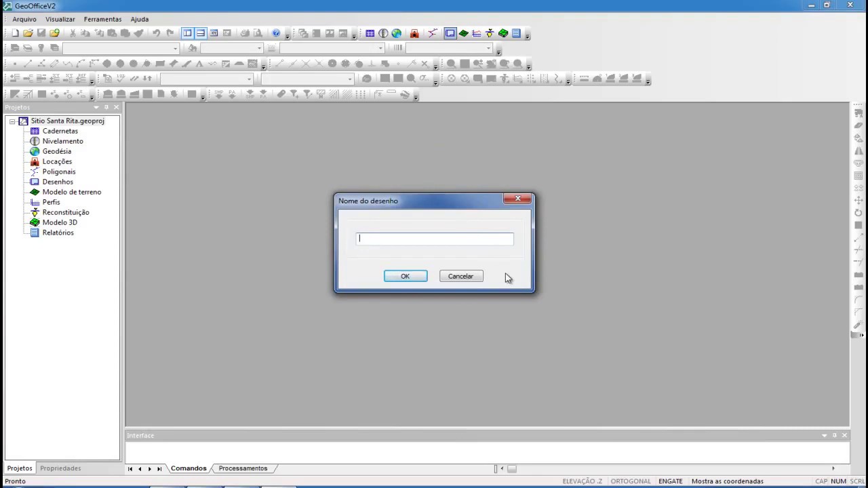The width and height of the screenshot is (868, 488).
Task: Click the scroll right arrow in Interface panel
Action: pyautogui.click(x=833, y=468)
